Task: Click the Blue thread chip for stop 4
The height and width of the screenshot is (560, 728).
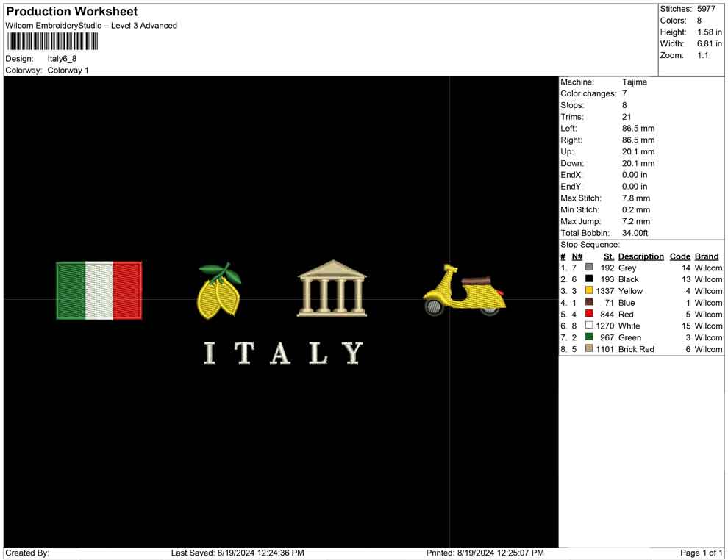Action: pyautogui.click(x=589, y=303)
